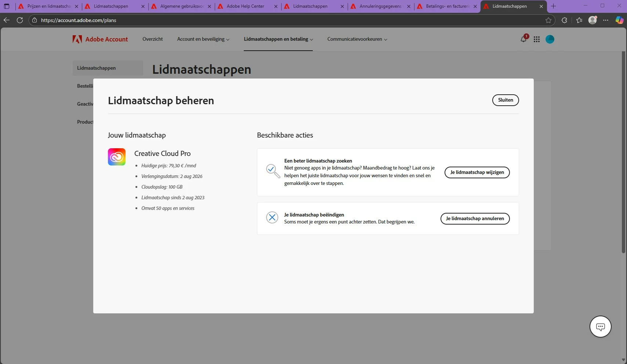Select Lidmaatschappen in the sidebar

point(108,68)
